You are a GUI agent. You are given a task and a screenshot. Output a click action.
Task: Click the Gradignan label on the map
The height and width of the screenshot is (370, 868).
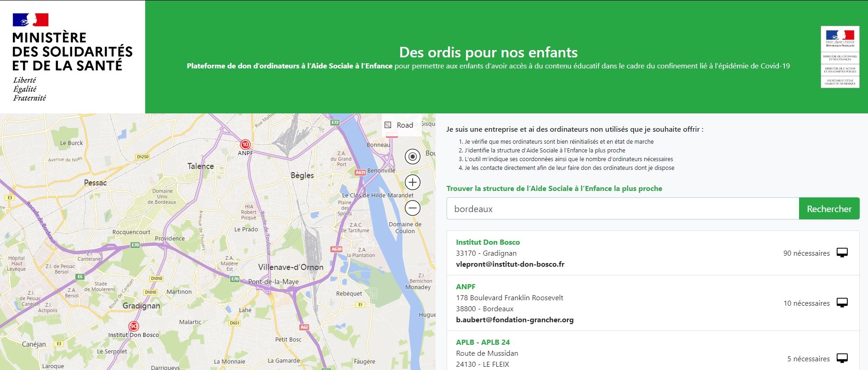point(141,306)
